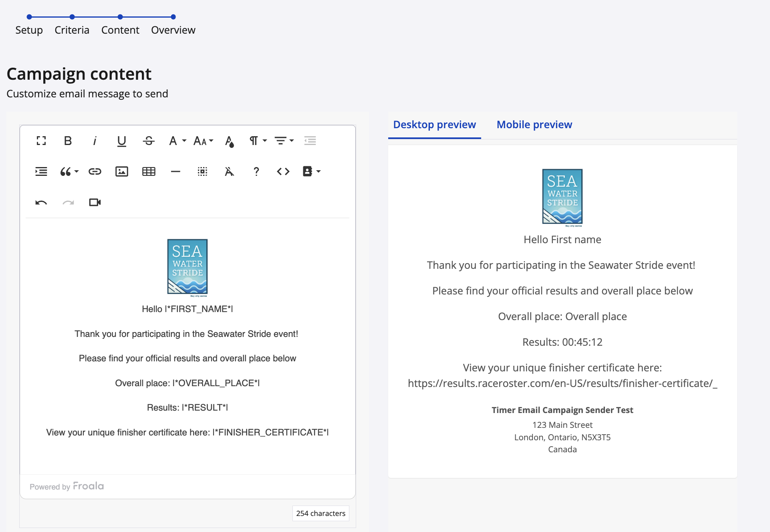Viewport: 770px width, 532px height.
Task: Switch to Mobile preview tab
Action: click(x=534, y=125)
